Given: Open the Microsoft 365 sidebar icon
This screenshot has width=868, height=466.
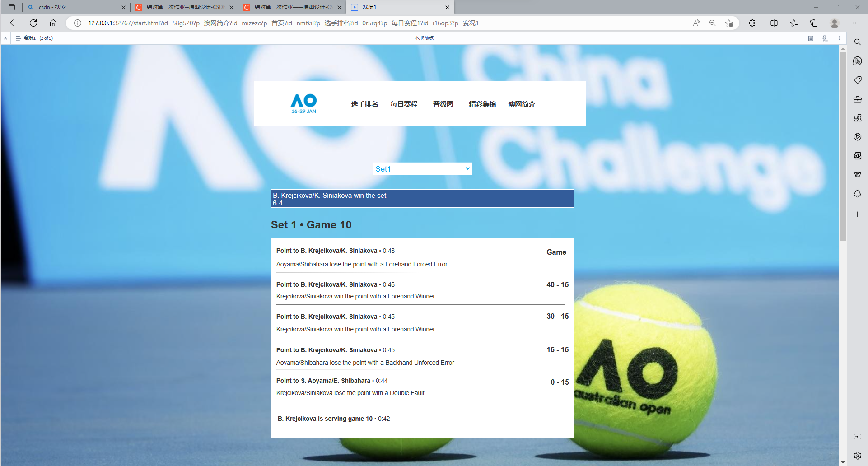Looking at the screenshot, I should pyautogui.click(x=858, y=137).
